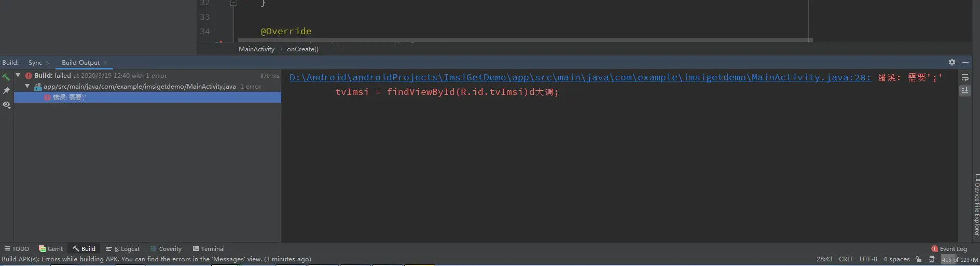Click the editor horizontal scrollbar
Screen dimensions: 980x266
(525, 39)
